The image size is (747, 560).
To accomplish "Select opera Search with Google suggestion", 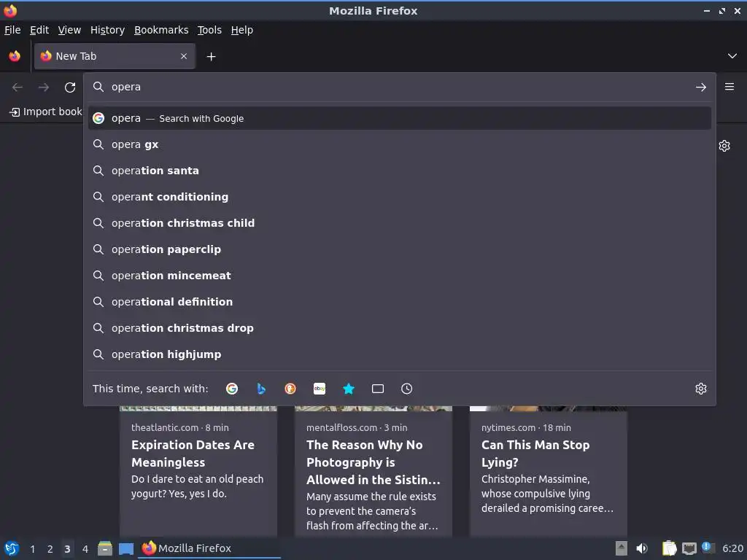I will pos(399,118).
